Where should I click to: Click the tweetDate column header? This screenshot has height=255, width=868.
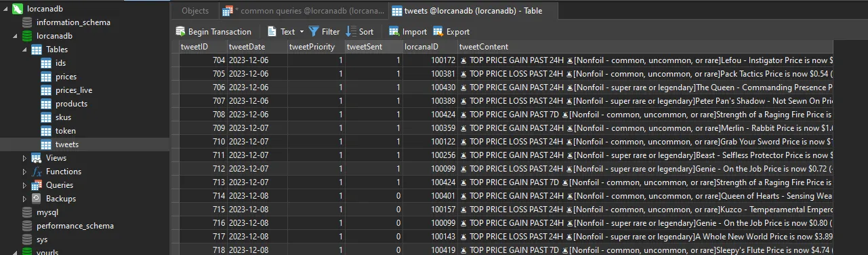click(257, 47)
